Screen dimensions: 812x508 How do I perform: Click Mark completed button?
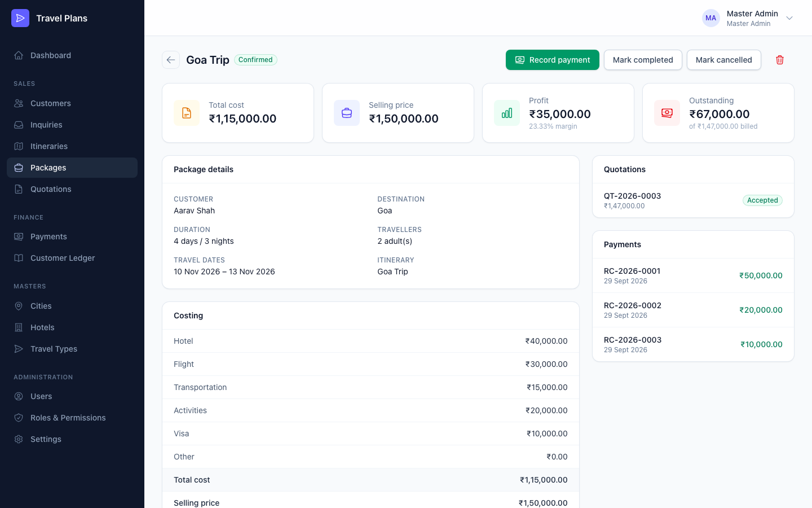(643, 60)
